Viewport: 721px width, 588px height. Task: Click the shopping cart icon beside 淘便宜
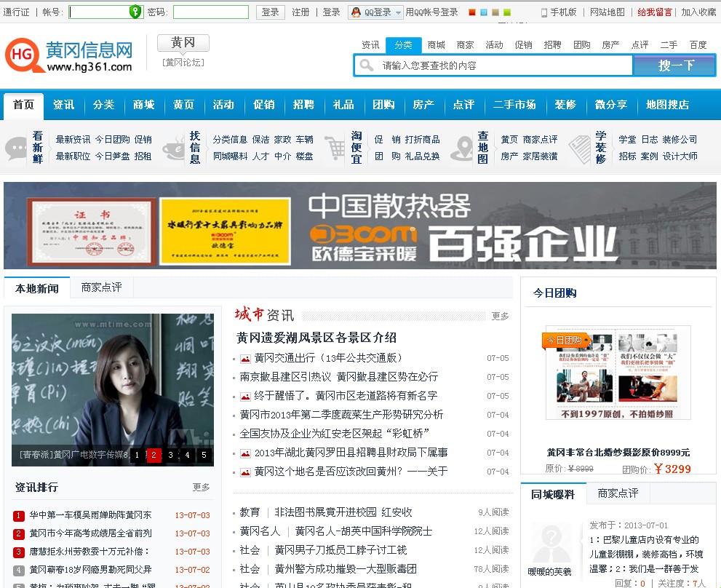335,148
